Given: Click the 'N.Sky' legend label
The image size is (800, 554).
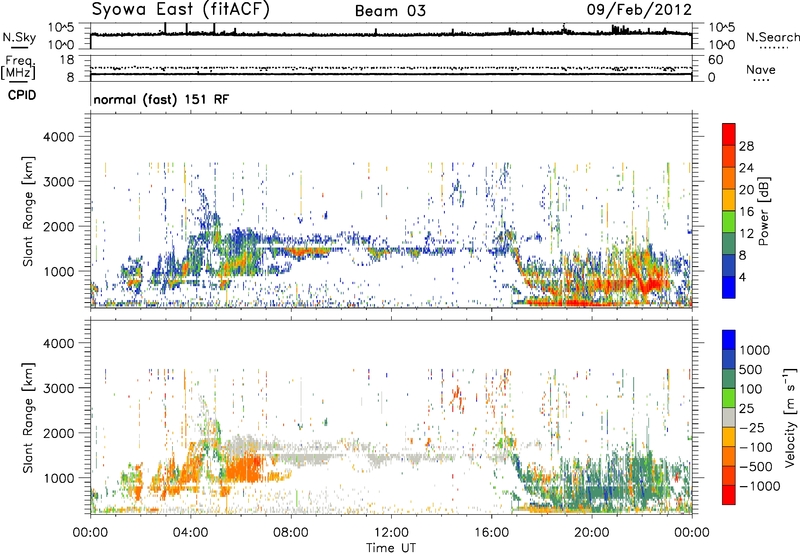Looking at the screenshot, I should [x=19, y=37].
